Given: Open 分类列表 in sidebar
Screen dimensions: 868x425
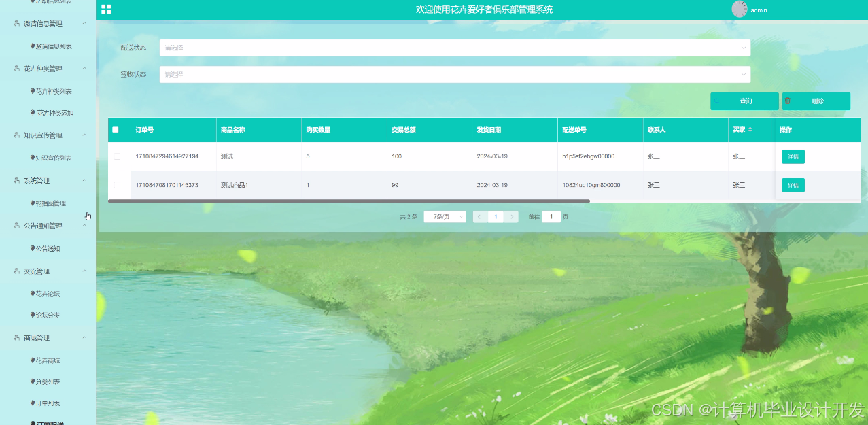Looking at the screenshot, I should [x=48, y=382].
